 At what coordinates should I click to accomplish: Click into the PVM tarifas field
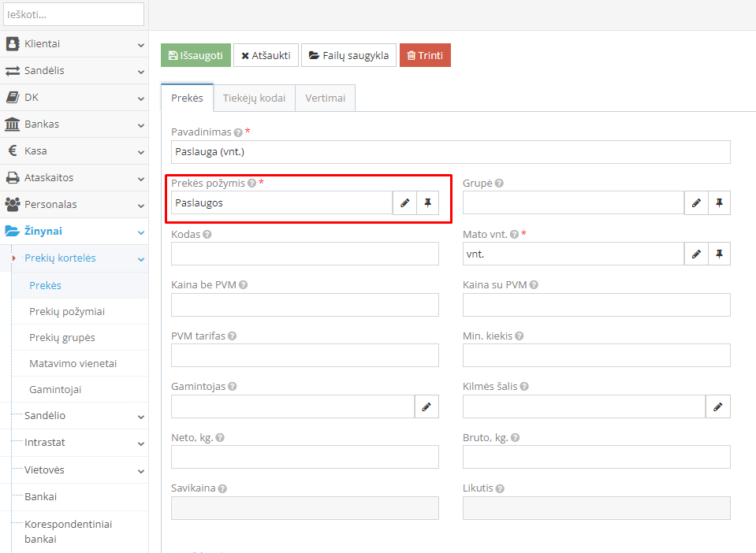pyautogui.click(x=305, y=355)
